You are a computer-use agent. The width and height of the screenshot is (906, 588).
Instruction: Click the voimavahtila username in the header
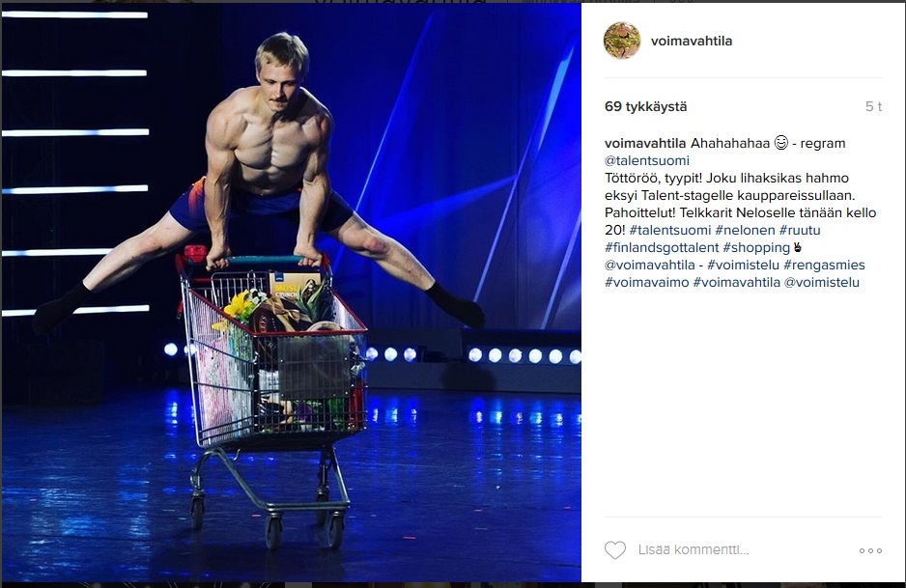coord(691,41)
